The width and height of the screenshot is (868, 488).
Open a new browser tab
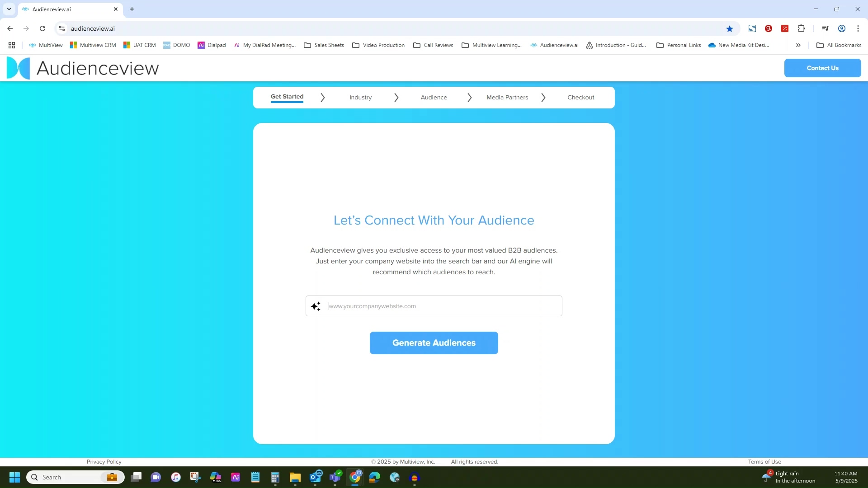[132, 9]
